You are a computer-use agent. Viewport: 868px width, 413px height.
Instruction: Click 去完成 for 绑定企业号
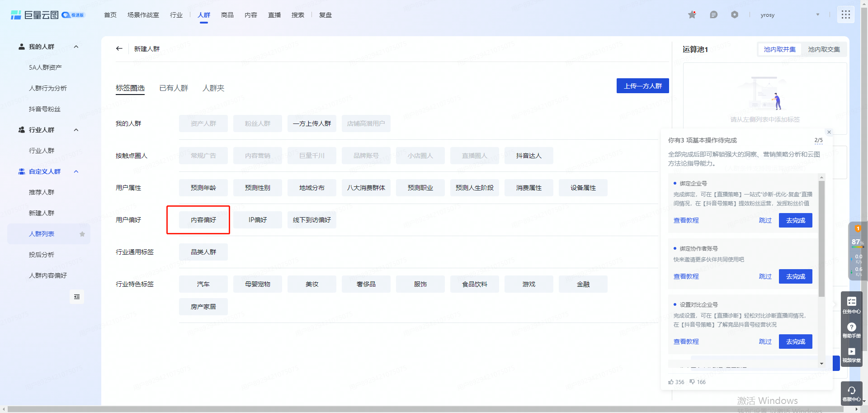(x=796, y=220)
